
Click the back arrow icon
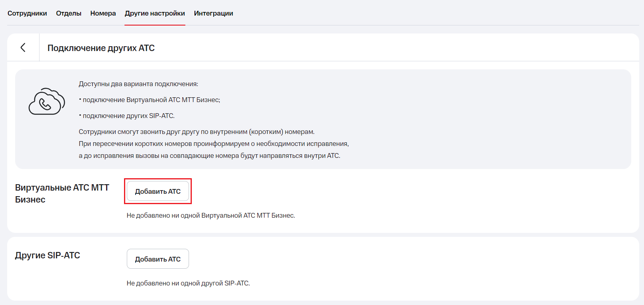(23, 47)
